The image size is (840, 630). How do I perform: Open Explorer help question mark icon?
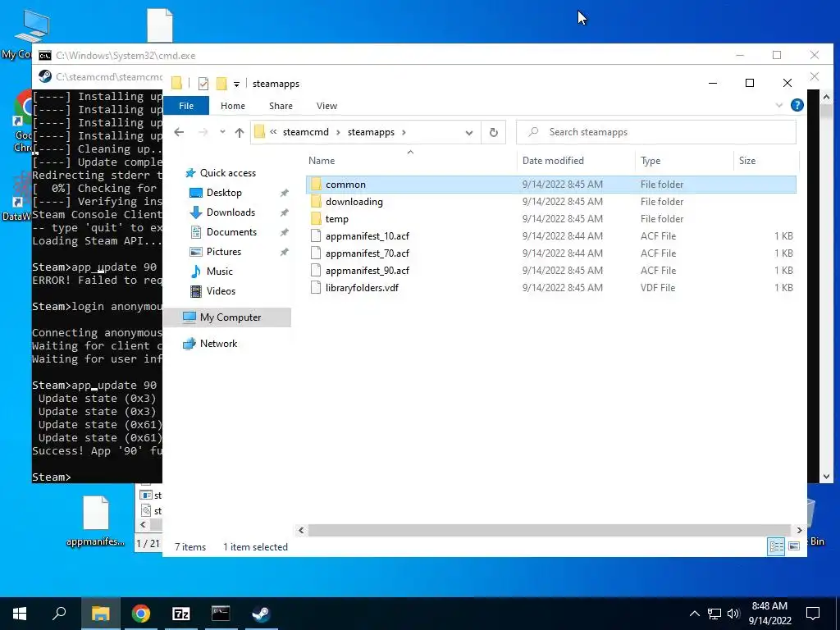point(797,106)
